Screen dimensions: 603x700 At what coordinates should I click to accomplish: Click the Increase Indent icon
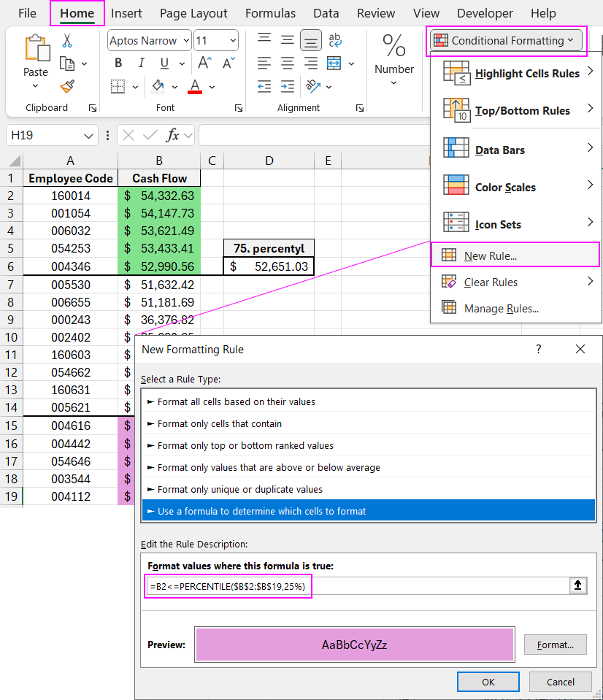click(288, 87)
